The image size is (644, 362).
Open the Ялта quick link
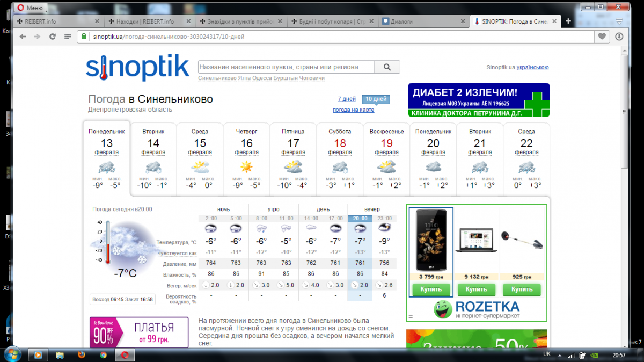[244, 78]
